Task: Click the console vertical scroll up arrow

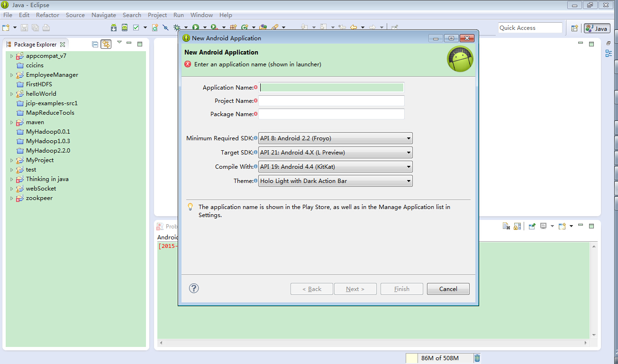Action: pos(594,246)
